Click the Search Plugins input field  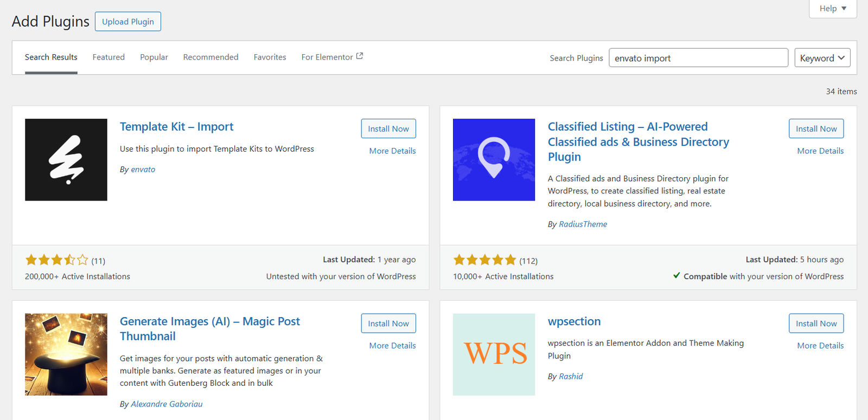coord(698,58)
